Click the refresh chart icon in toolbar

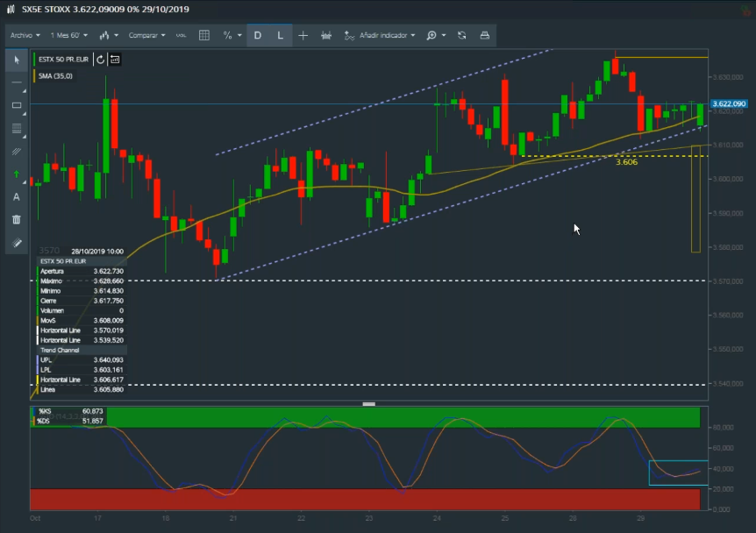pyautogui.click(x=461, y=36)
